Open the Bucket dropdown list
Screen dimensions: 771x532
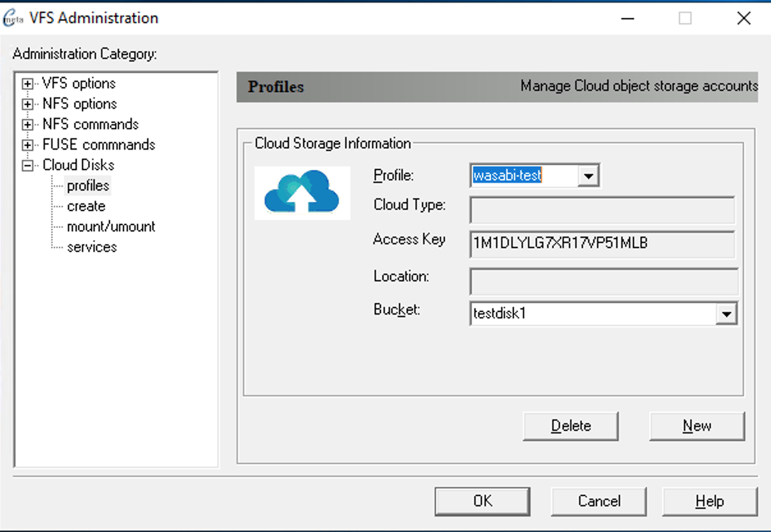[x=726, y=315]
